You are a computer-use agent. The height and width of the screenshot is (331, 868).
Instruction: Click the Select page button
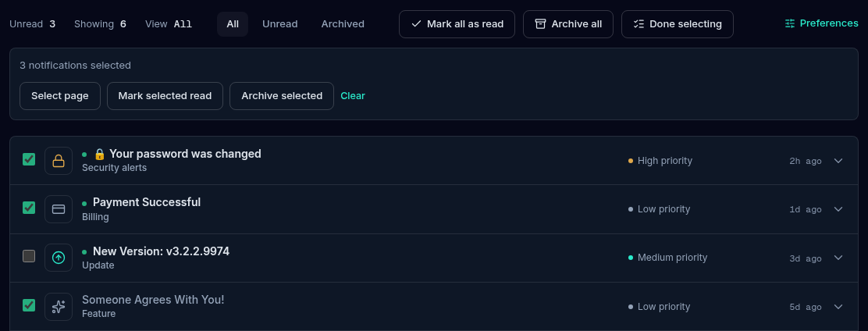pos(60,96)
